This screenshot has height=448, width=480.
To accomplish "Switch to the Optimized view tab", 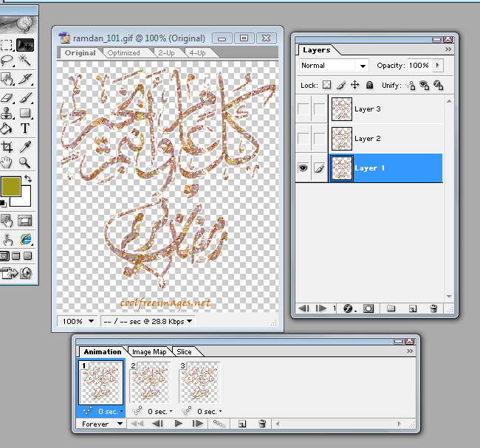I will (123, 53).
